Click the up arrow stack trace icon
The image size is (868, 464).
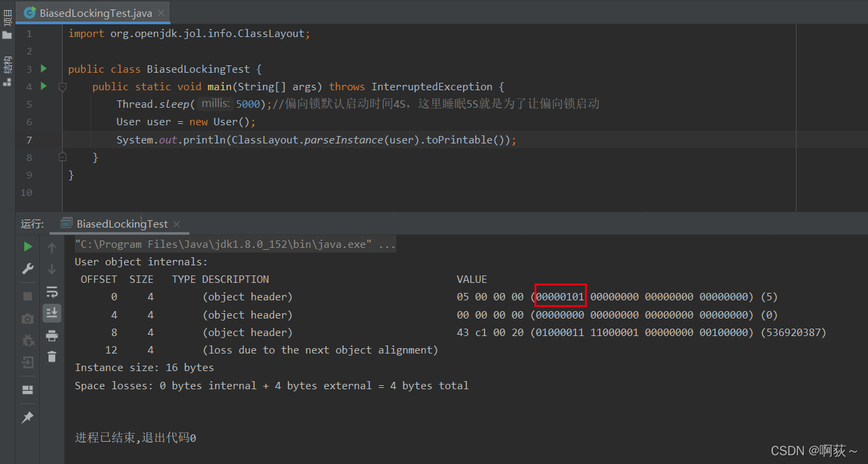pyautogui.click(x=52, y=248)
